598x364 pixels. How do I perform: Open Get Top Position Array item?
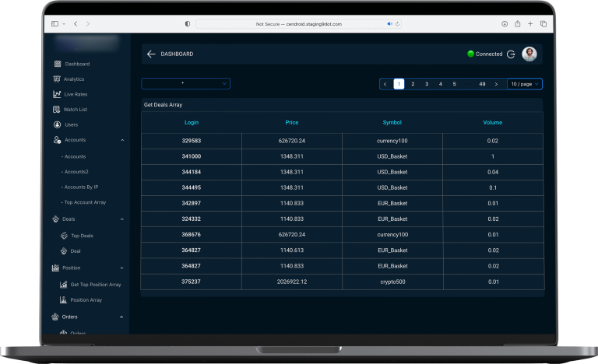click(x=96, y=285)
